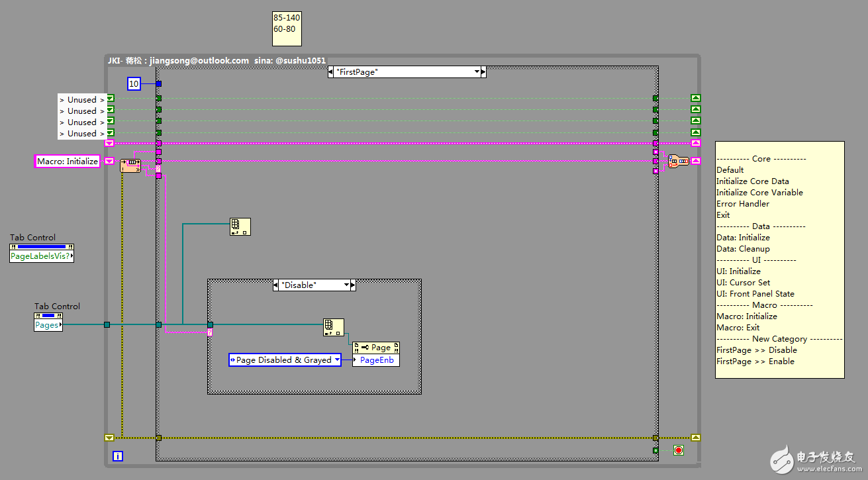Open the "FirstPage" case selector dropdown arrow
The width and height of the screenshot is (868, 480).
(x=476, y=72)
